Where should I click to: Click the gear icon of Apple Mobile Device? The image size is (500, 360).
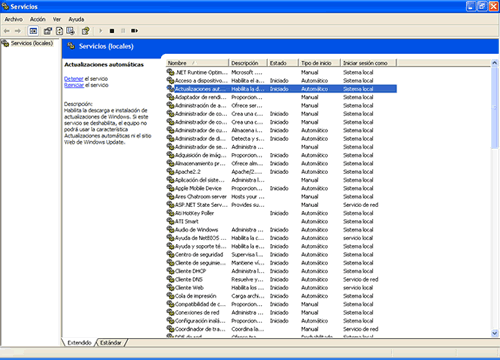pos(170,188)
